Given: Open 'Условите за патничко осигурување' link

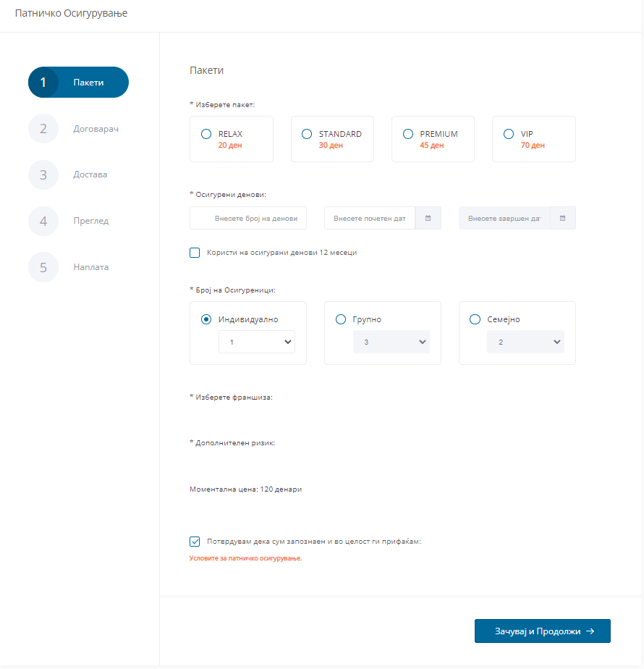Looking at the screenshot, I should [x=245, y=558].
